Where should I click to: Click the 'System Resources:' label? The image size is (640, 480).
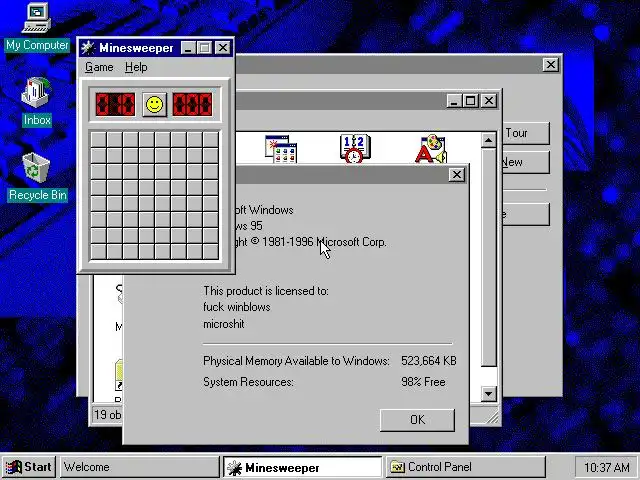(x=248, y=382)
